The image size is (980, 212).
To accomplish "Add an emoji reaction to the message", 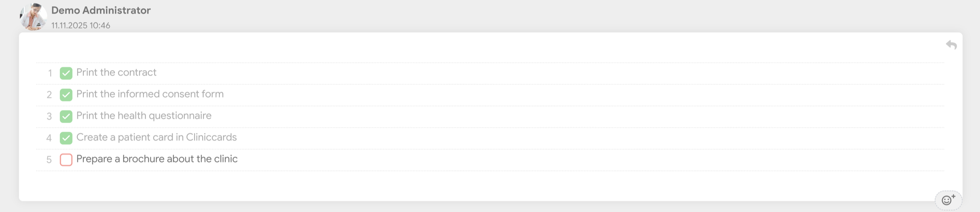I will [x=948, y=200].
